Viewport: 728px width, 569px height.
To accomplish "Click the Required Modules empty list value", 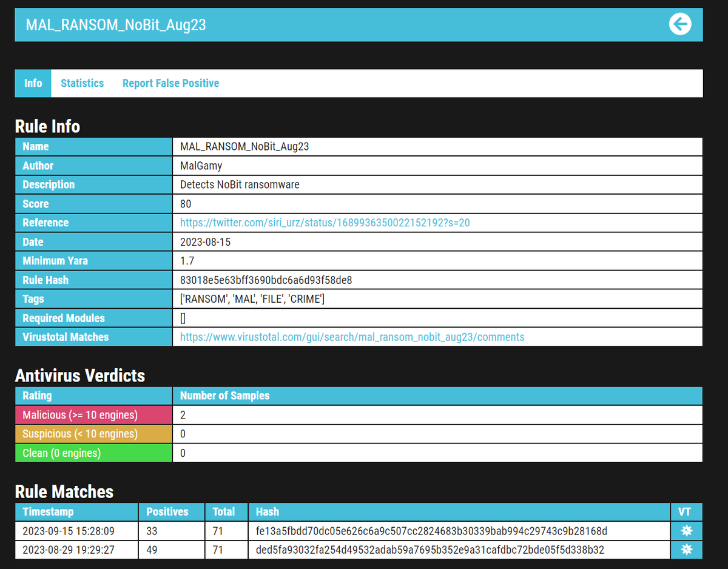I will coord(183,318).
